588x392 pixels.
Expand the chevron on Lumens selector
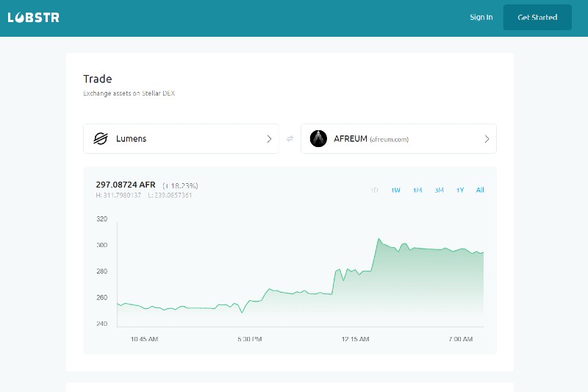coord(269,139)
